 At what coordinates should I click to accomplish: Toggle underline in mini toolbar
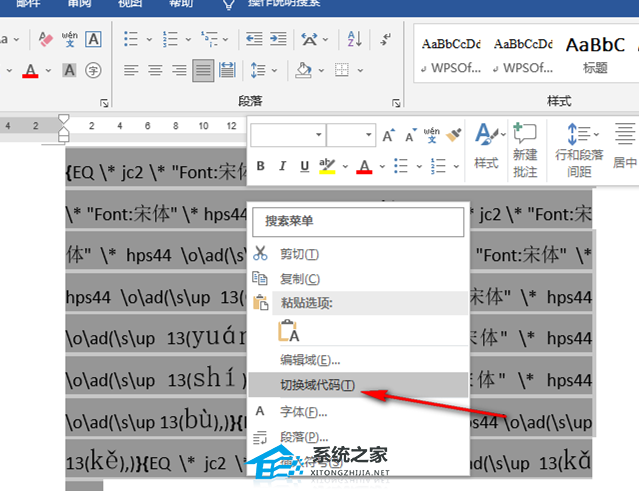304,166
